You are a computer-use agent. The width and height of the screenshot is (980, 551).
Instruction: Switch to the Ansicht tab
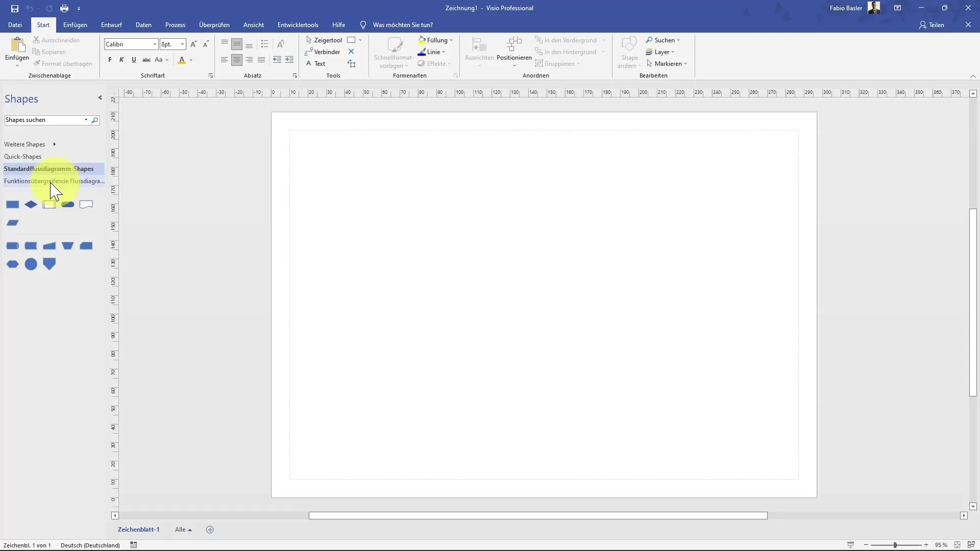pyautogui.click(x=254, y=24)
